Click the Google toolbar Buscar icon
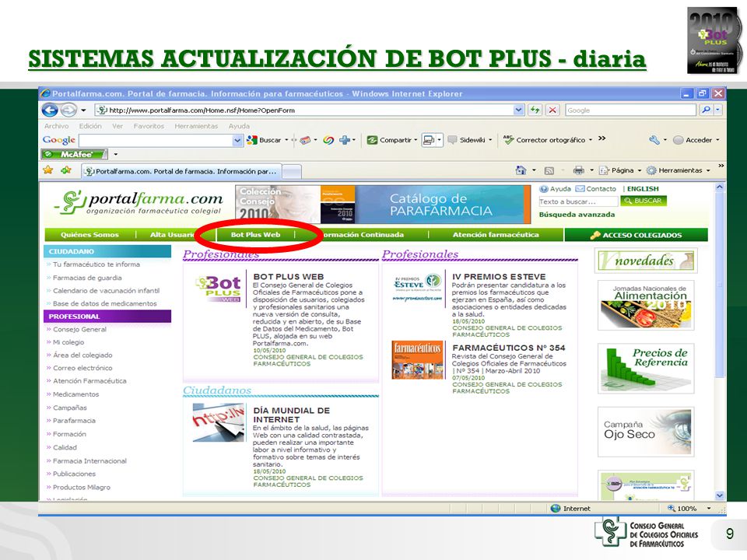Screen dimensions: 747x560 tap(251, 140)
